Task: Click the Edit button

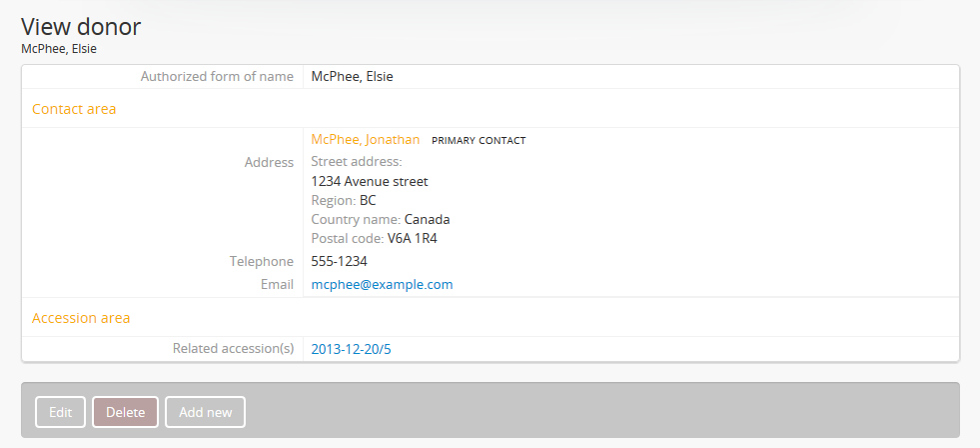Action: coord(60,412)
